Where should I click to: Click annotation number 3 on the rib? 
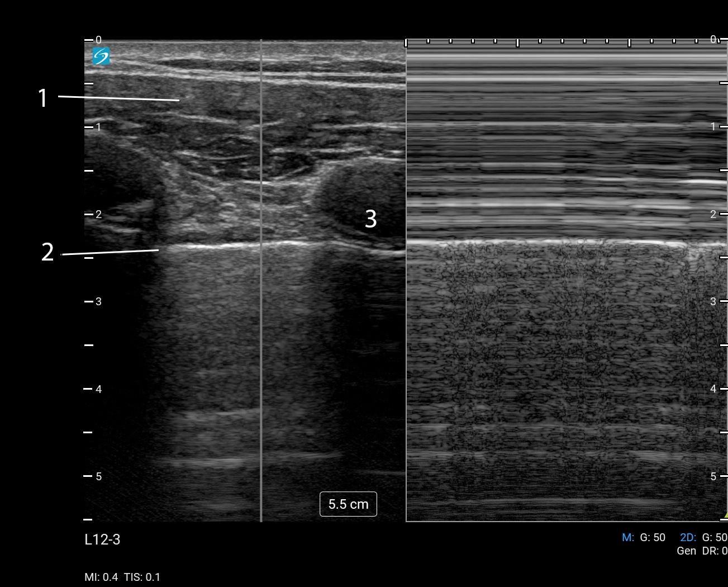click(x=370, y=219)
